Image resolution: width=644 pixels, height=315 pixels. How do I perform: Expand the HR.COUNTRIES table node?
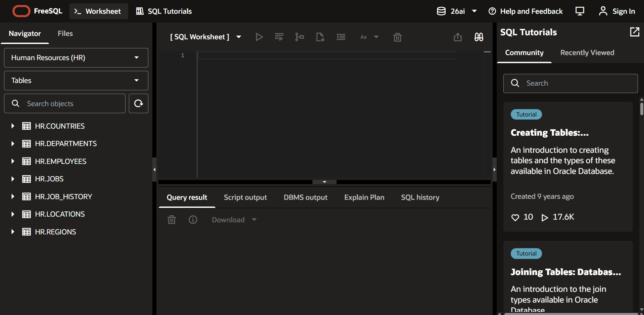tap(13, 126)
